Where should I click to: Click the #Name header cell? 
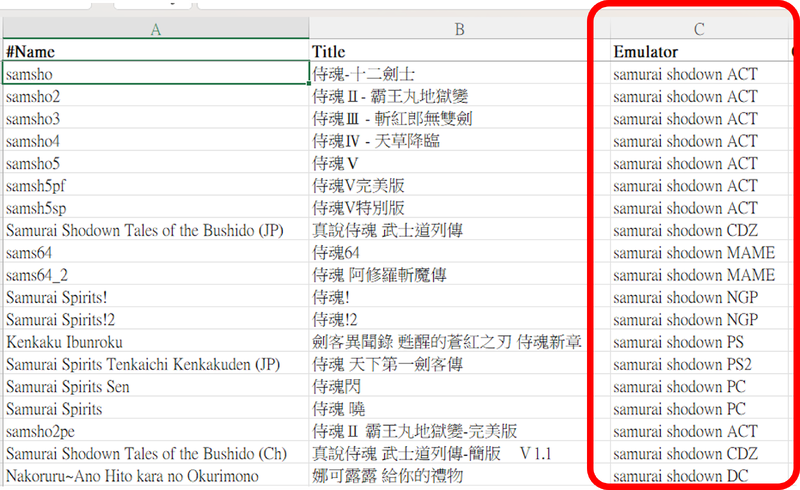[x=156, y=51]
